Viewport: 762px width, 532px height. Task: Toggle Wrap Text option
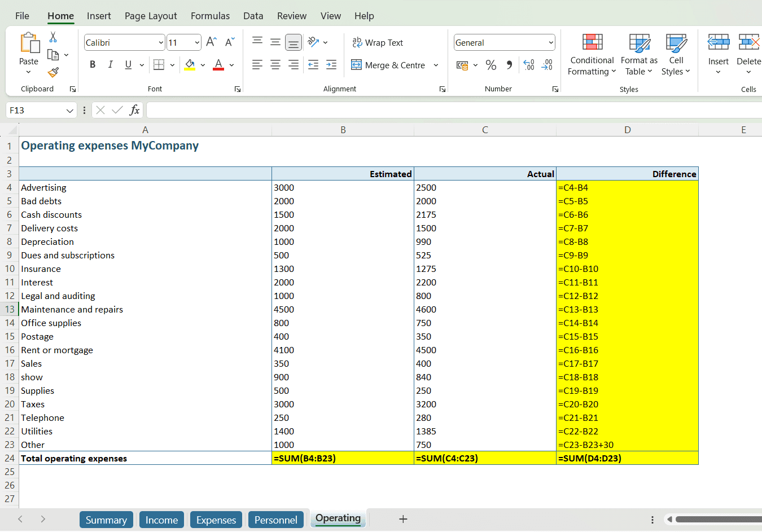click(x=378, y=43)
